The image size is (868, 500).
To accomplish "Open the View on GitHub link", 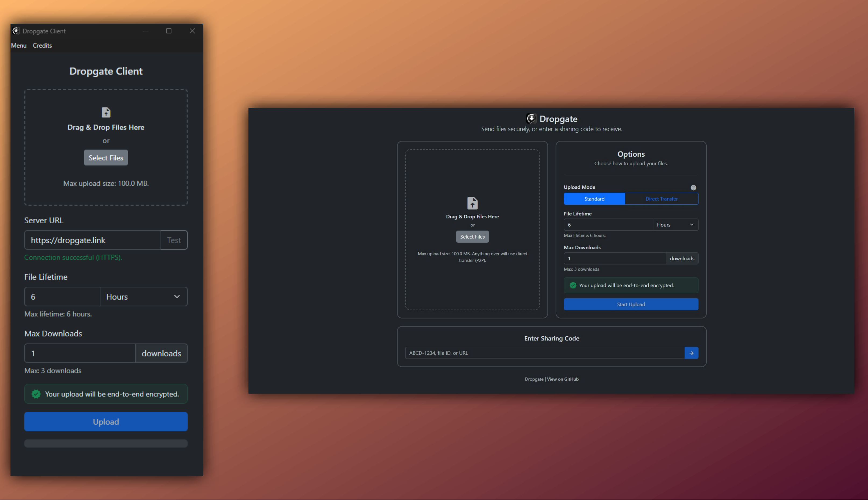I will click(563, 379).
